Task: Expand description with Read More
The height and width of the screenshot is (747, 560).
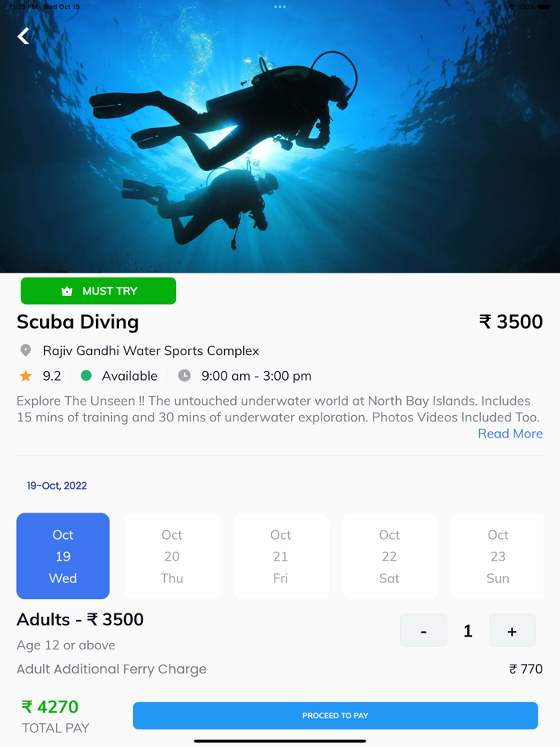Action: click(x=510, y=433)
